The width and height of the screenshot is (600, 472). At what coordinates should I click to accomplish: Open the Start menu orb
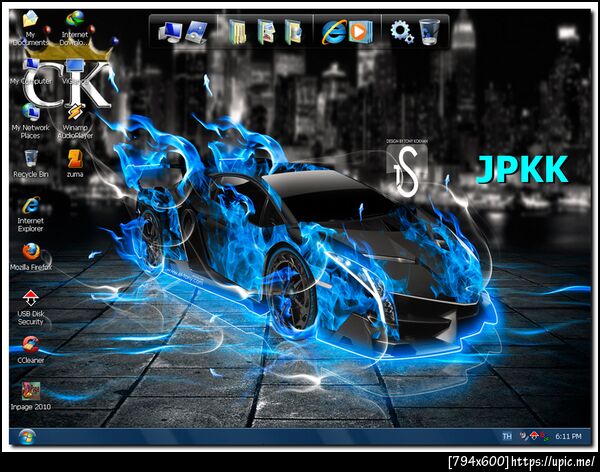(27, 437)
